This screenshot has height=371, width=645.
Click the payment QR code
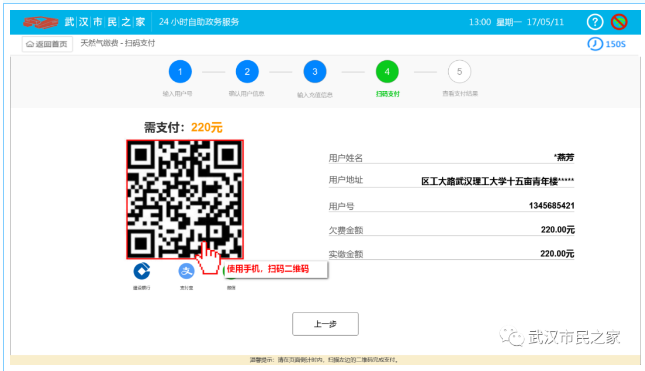[185, 199]
